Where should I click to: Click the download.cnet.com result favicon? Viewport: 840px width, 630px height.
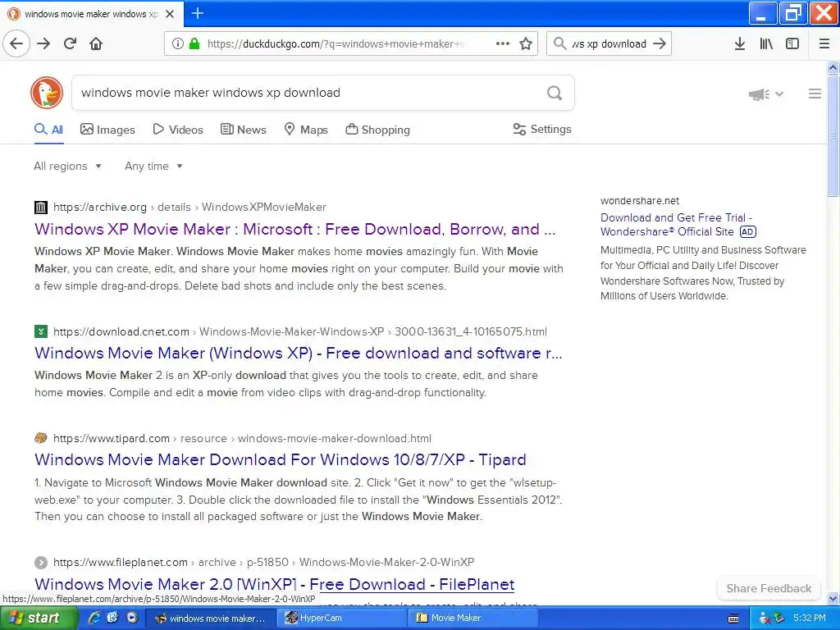(x=41, y=331)
